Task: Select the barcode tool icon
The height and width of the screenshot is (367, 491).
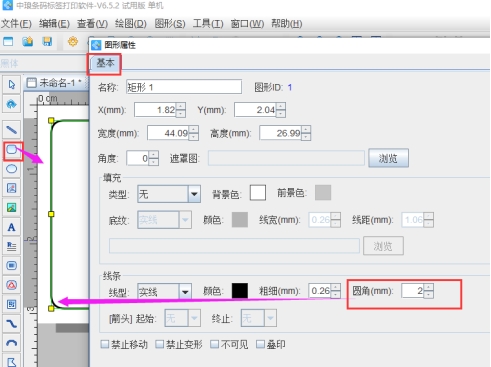Action: pos(12,266)
